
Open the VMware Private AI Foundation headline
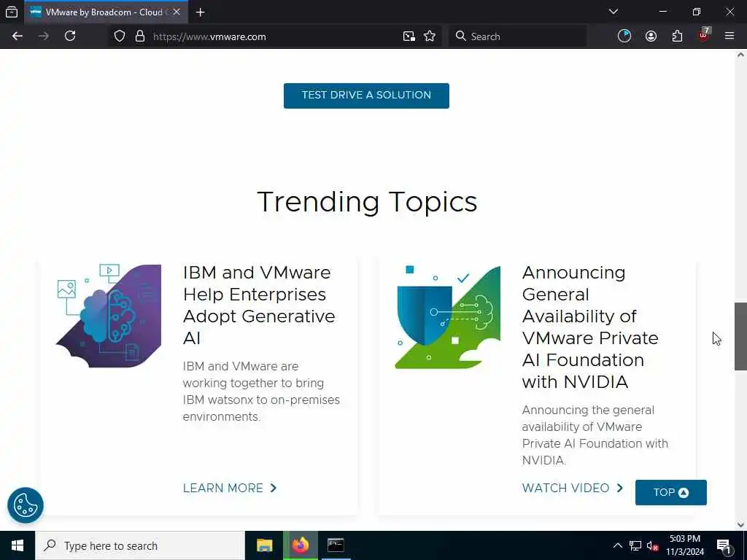coord(589,327)
